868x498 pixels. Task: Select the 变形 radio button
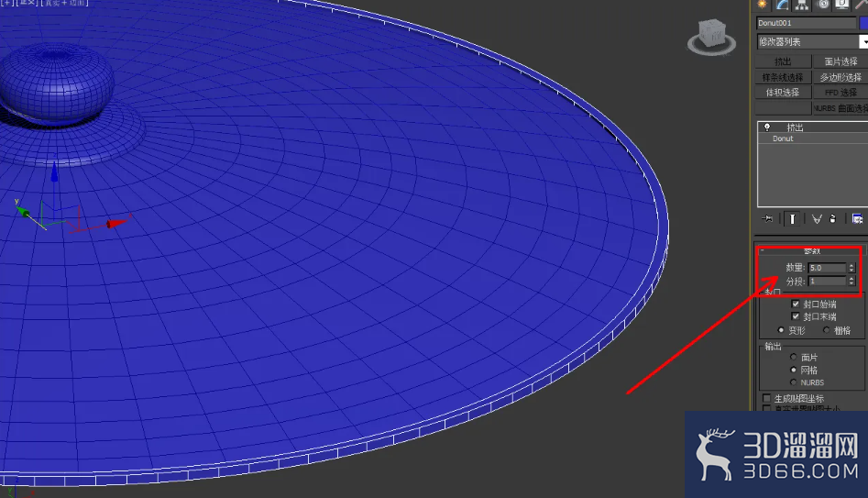781,330
